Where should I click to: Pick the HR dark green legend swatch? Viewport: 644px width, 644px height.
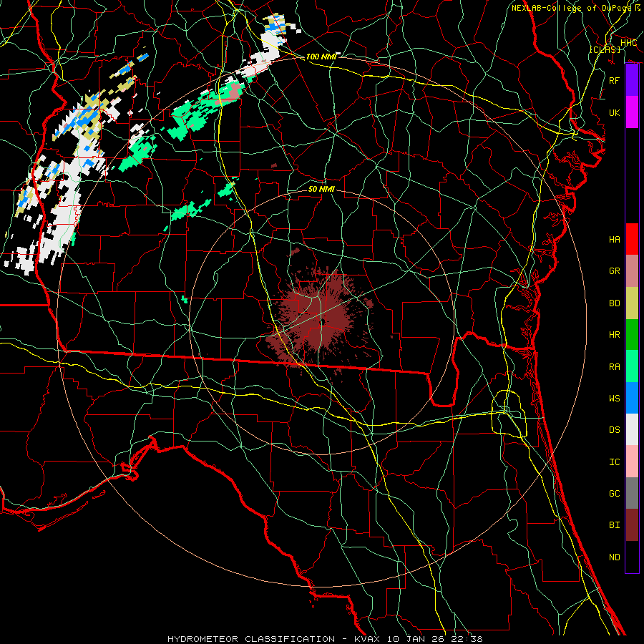[x=632, y=334]
